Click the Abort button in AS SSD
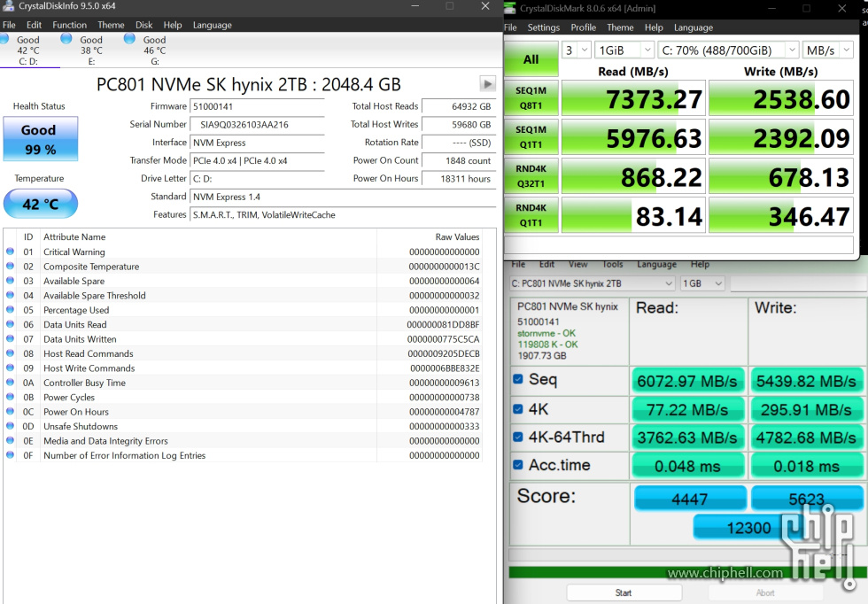Viewport: 868px width, 604px height. (x=765, y=592)
